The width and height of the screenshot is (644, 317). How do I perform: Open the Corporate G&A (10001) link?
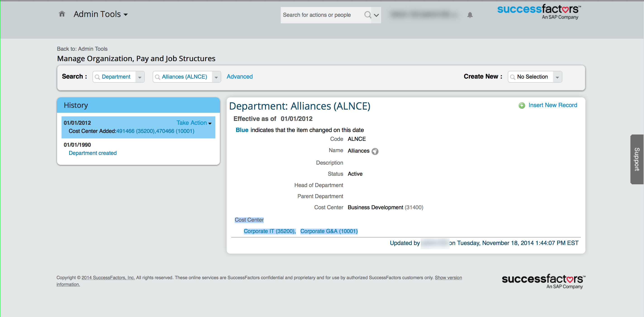click(x=329, y=231)
